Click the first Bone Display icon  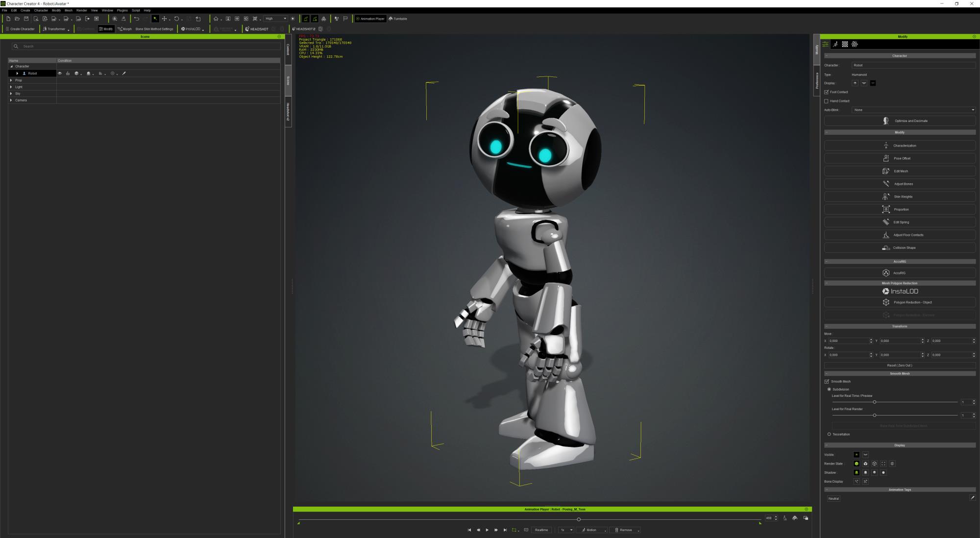click(x=857, y=481)
